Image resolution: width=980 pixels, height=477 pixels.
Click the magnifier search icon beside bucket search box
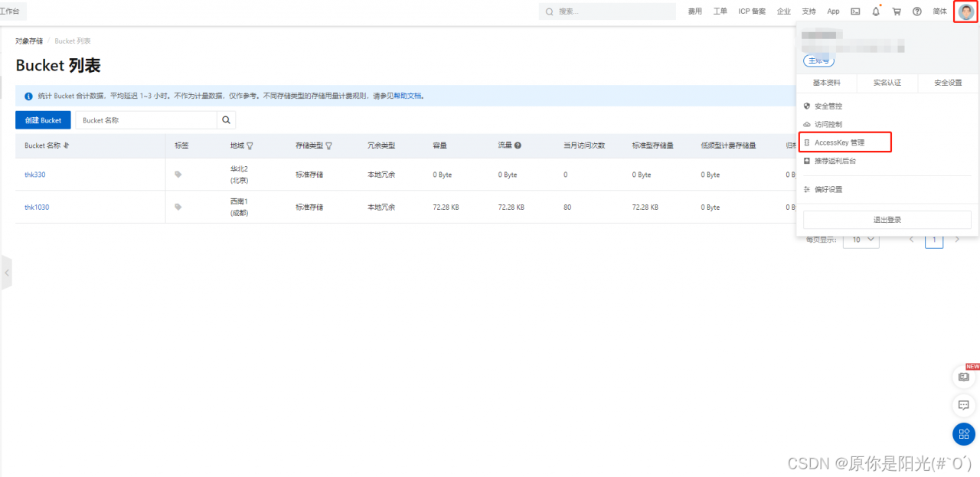coord(226,119)
